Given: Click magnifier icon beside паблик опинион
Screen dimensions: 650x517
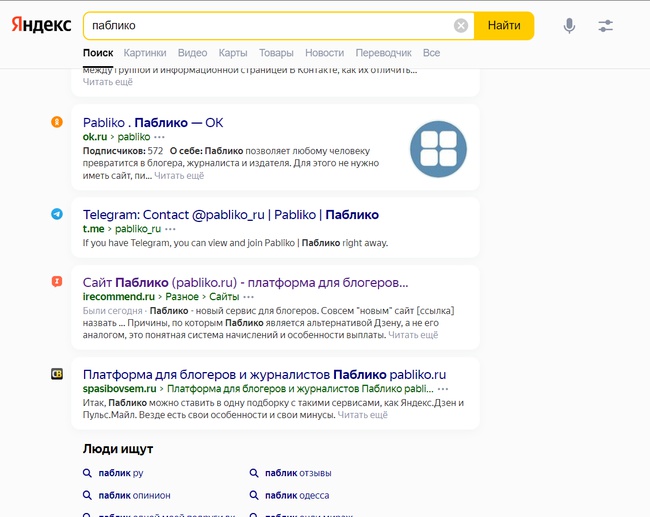Looking at the screenshot, I should [x=87, y=495].
